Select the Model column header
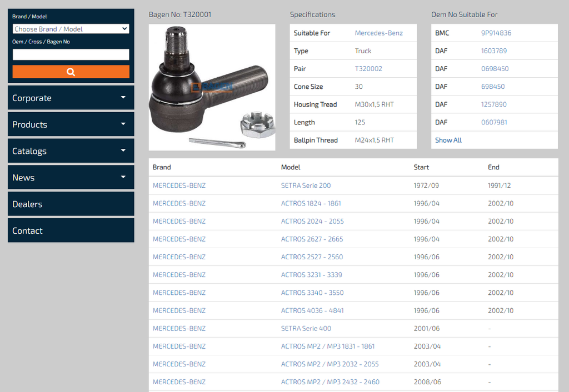Image resolution: width=569 pixels, height=392 pixels. [291, 167]
